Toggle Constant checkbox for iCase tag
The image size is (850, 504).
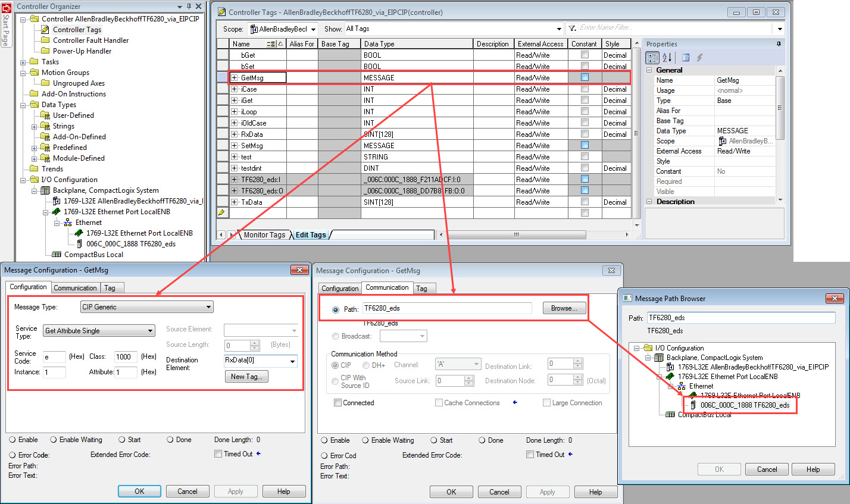click(585, 89)
